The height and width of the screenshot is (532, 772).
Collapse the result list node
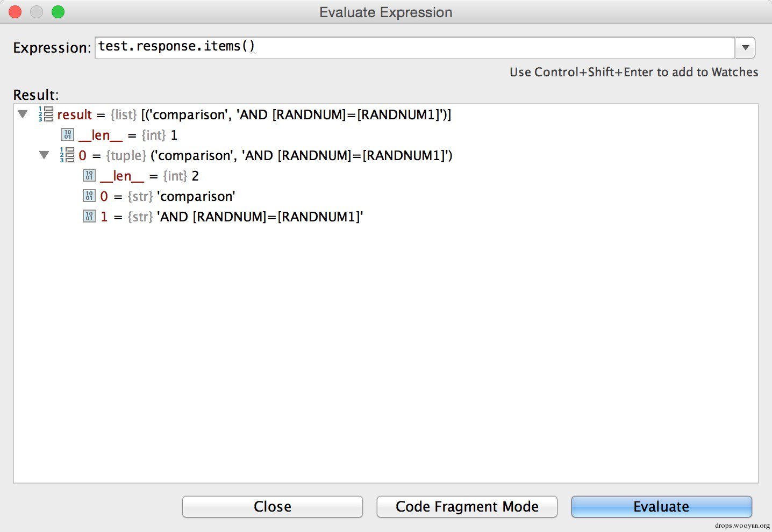click(x=23, y=114)
